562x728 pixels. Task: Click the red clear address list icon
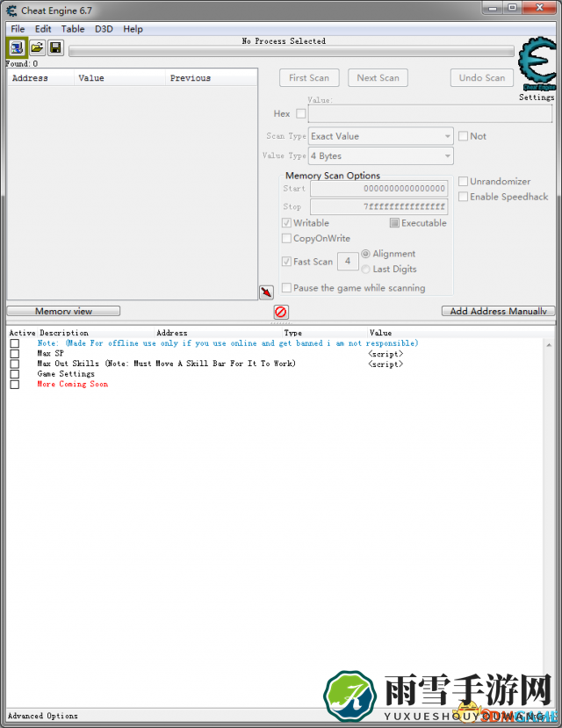[281, 312]
